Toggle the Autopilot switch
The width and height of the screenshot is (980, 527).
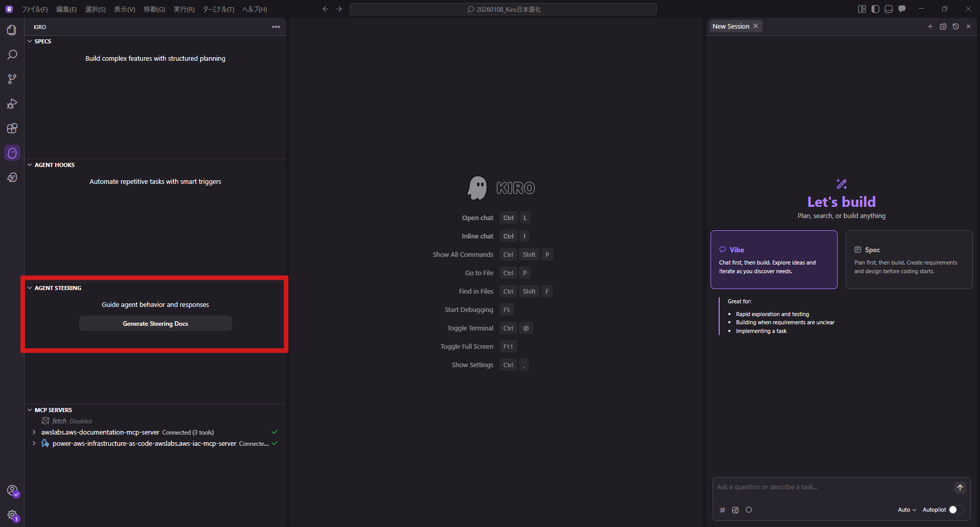coord(955,510)
